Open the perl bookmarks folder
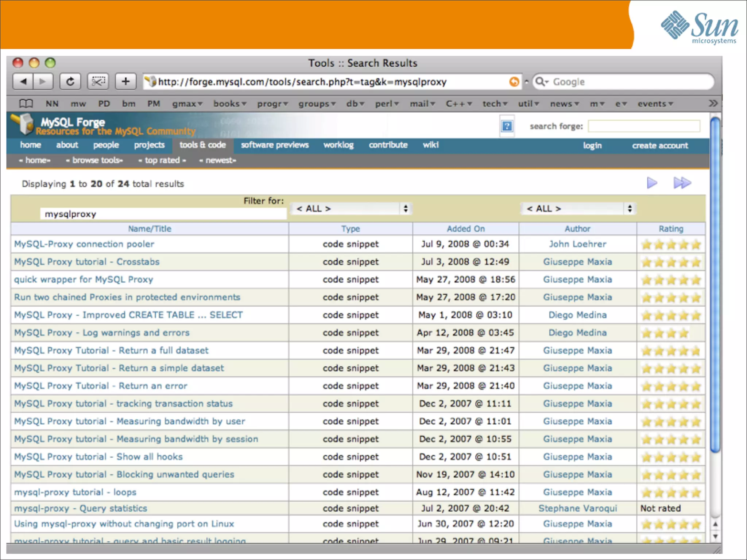Viewport: 747px width, 560px height. [387, 104]
